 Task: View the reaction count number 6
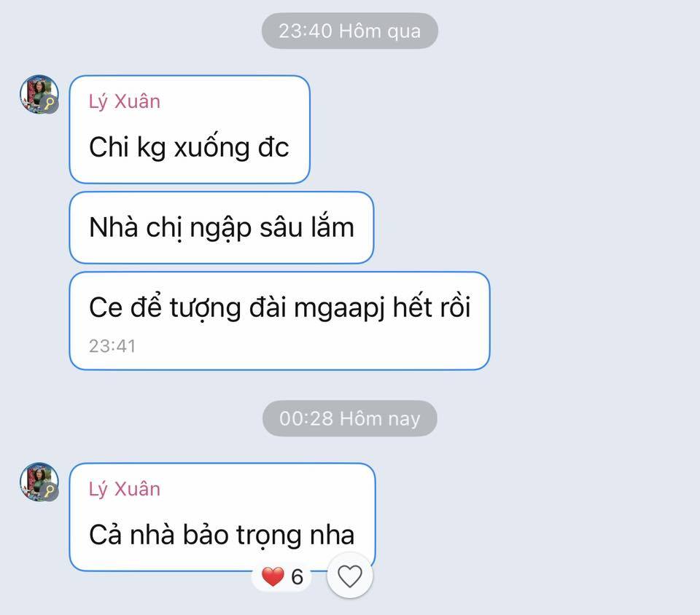point(297,577)
